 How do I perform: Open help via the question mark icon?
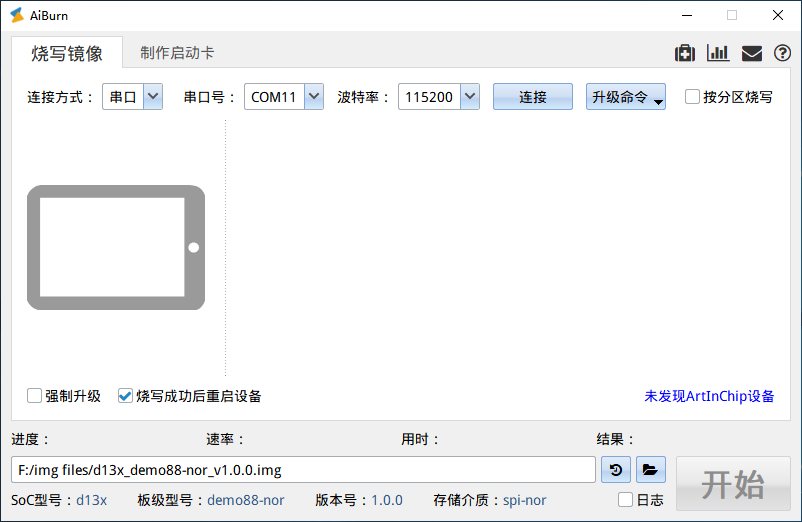782,53
